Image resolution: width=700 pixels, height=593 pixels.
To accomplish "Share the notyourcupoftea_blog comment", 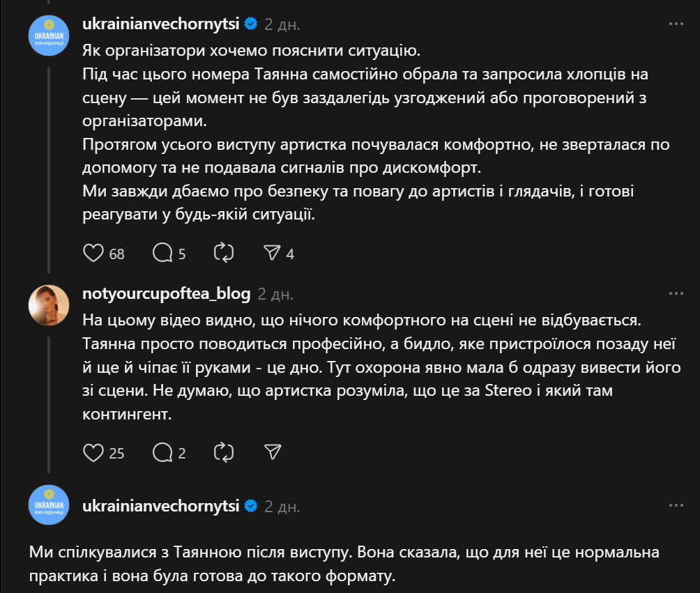I will pyautogui.click(x=272, y=453).
